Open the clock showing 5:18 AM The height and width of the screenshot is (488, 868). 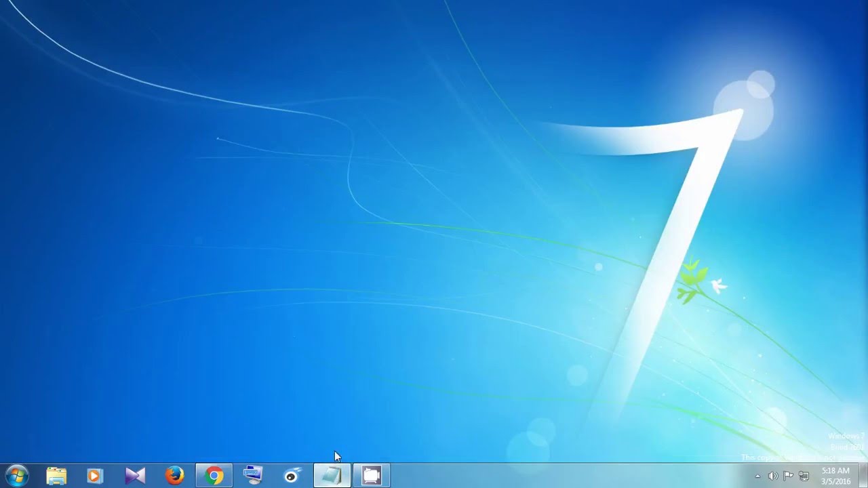click(835, 476)
